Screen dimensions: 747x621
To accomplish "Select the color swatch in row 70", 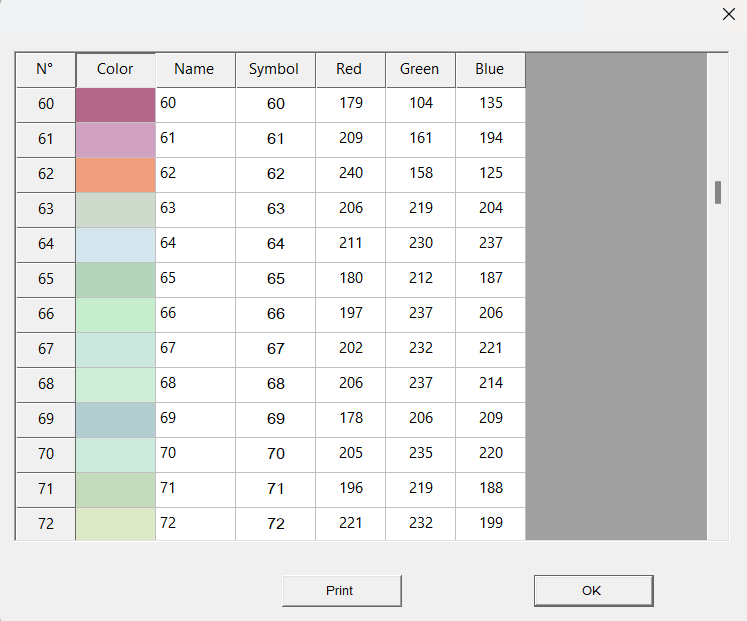I will [115, 455].
